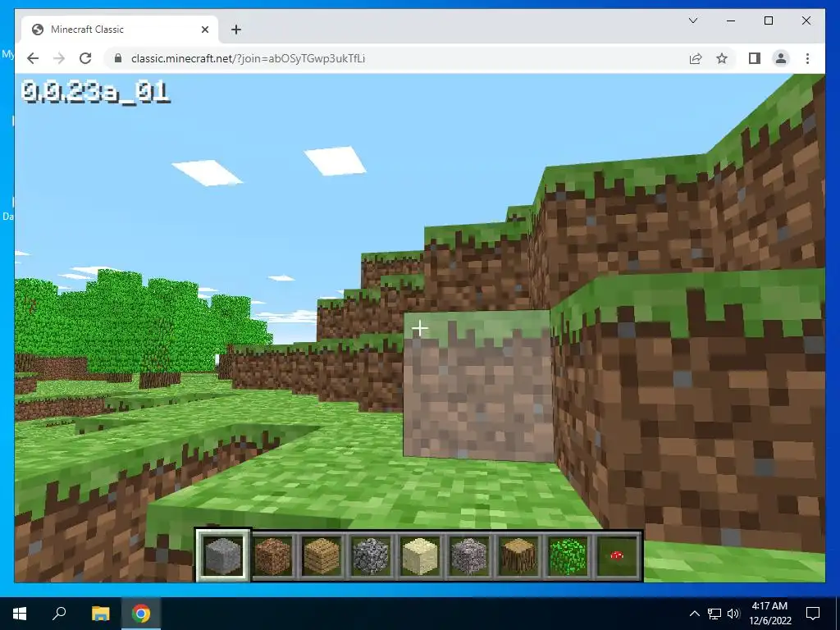
Task: Open Chrome side panel
Action: pos(755,58)
